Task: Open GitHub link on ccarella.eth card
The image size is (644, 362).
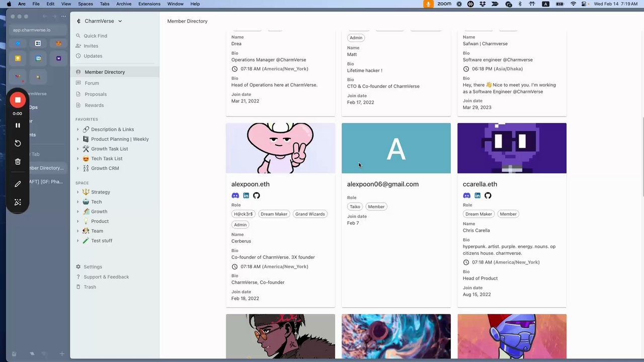Action: pos(488,196)
